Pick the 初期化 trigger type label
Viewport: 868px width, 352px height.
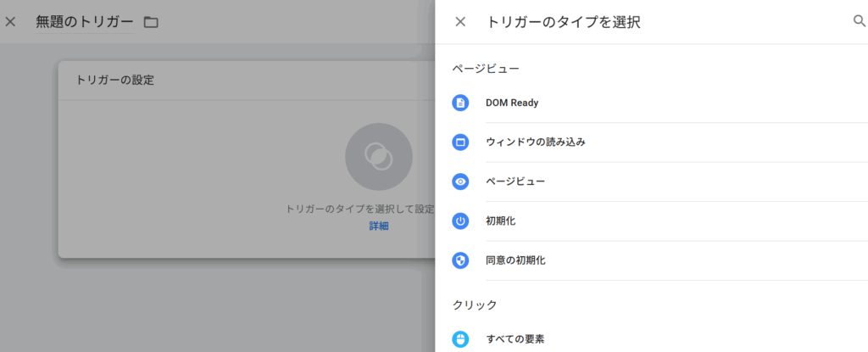point(500,221)
